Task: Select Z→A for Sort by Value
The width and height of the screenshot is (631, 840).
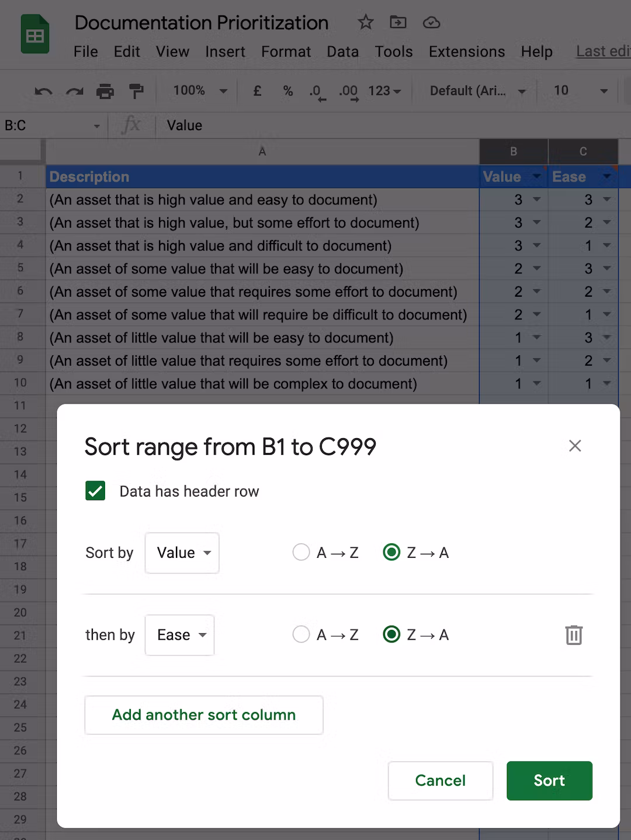Action: [391, 552]
